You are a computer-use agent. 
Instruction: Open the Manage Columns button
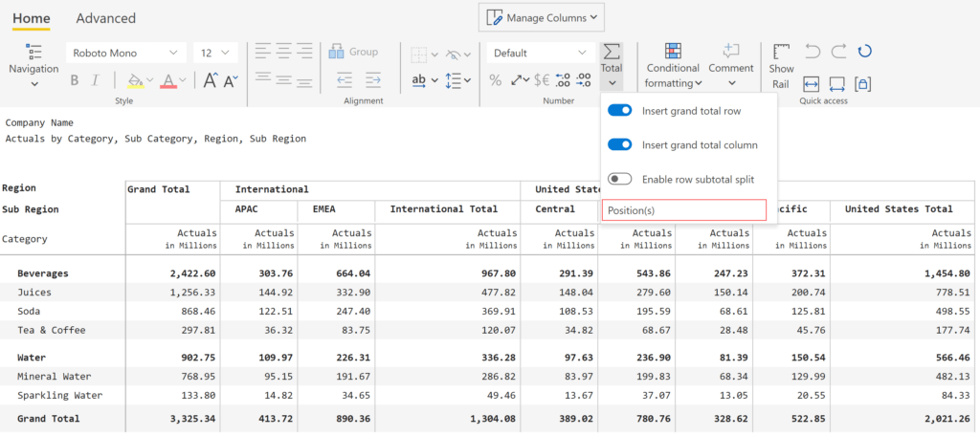pos(542,17)
